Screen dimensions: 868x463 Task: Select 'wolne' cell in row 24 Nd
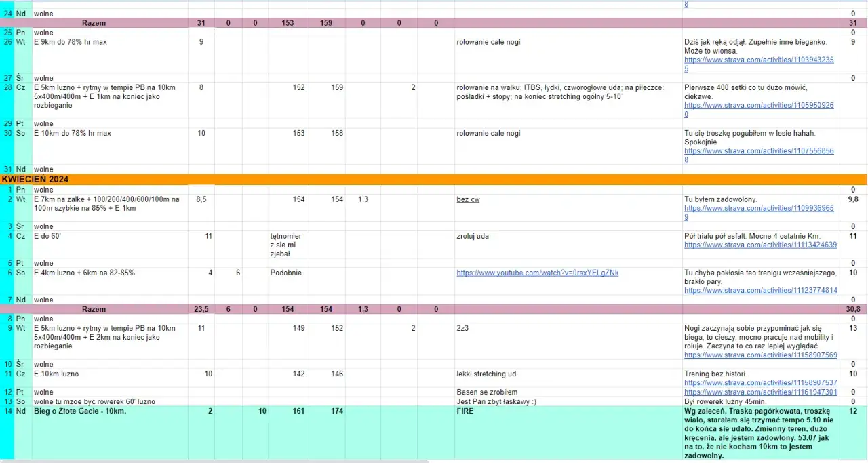pyautogui.click(x=110, y=14)
